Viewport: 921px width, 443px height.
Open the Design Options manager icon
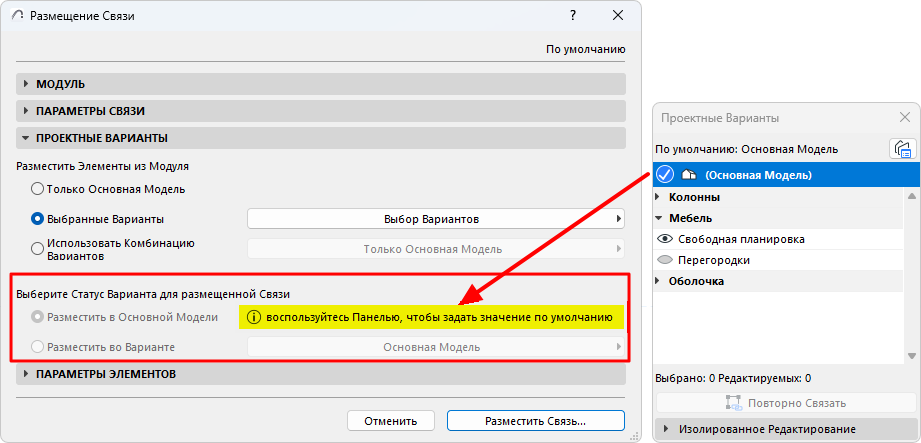pos(903,149)
